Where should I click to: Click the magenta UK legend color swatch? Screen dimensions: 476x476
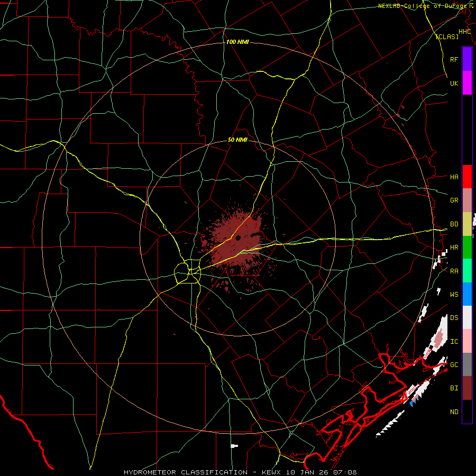click(x=467, y=83)
